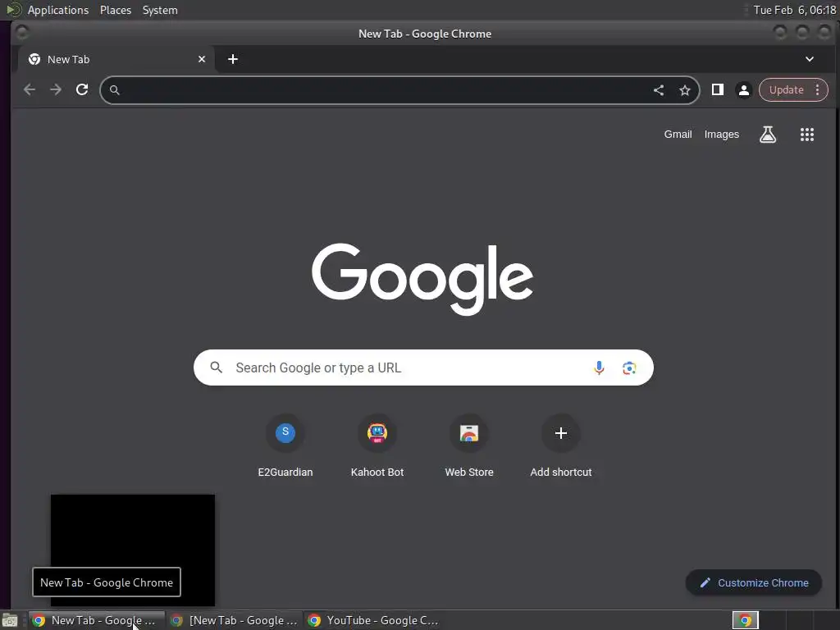
Task: Click the forward navigation arrow
Action: tap(56, 90)
